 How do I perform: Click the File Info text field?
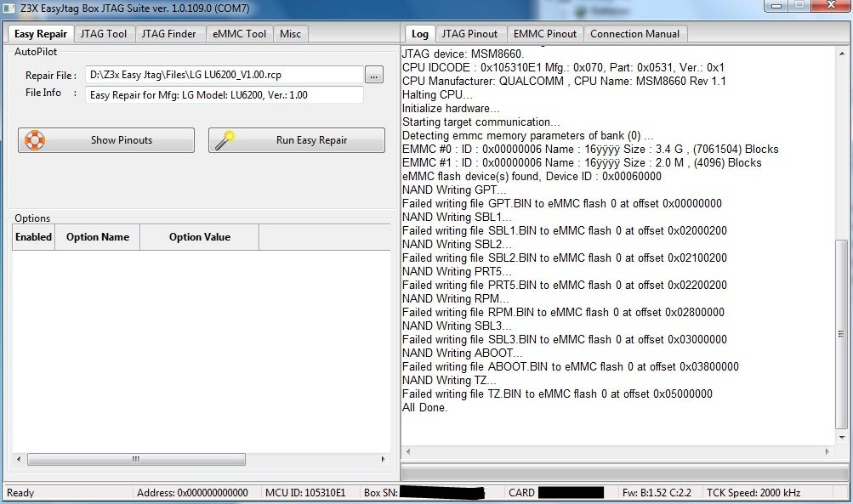[225, 94]
